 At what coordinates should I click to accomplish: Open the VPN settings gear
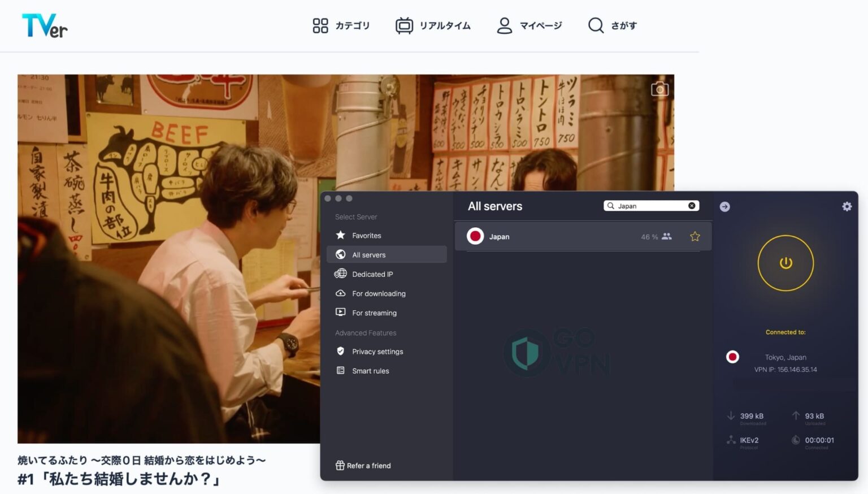[x=847, y=206]
